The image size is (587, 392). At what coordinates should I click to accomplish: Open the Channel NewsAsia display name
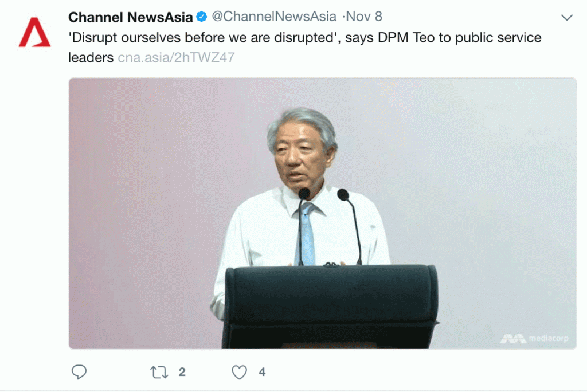tap(130, 17)
